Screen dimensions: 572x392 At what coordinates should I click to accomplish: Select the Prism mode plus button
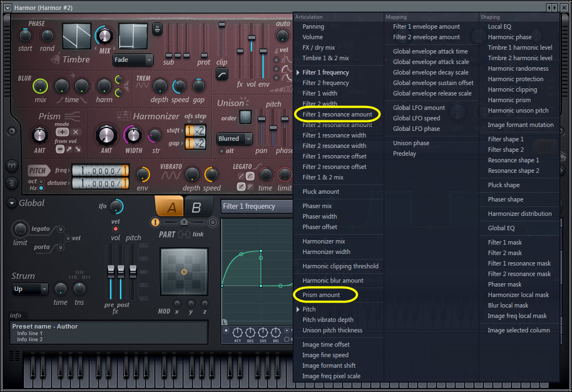tap(62, 132)
